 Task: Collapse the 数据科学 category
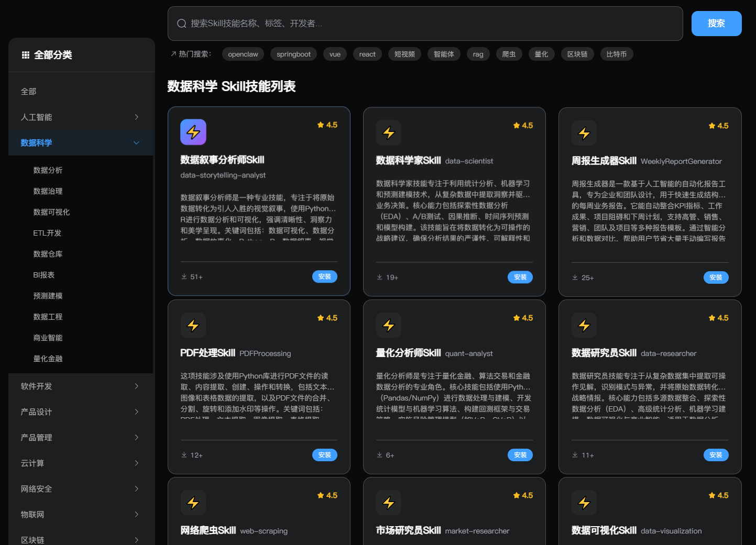click(136, 143)
